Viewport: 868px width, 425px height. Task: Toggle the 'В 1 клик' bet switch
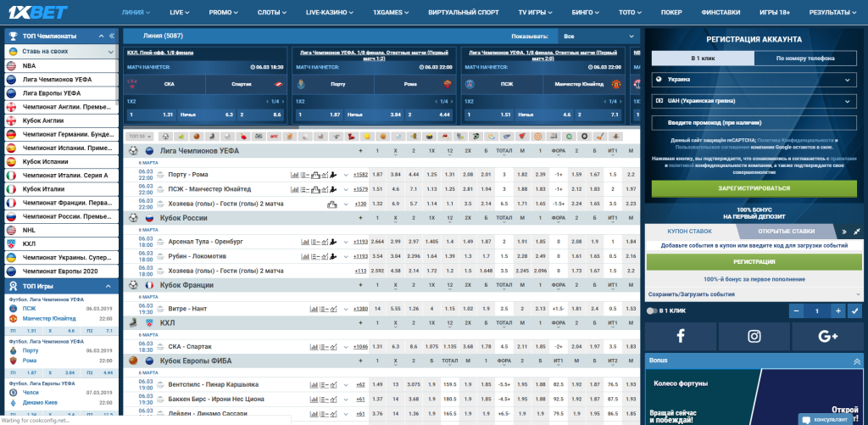point(651,311)
